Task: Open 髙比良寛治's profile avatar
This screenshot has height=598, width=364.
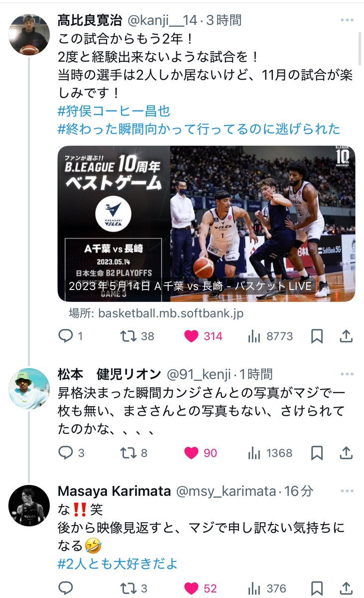Action: pos(29,34)
